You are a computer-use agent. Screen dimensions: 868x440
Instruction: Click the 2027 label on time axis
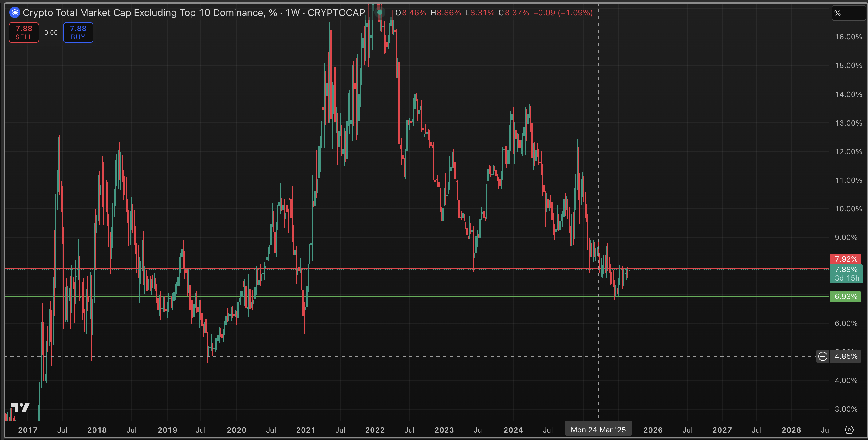click(x=722, y=430)
